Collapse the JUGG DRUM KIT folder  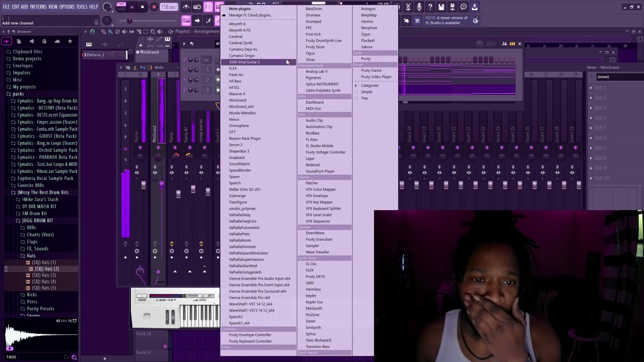[34, 221]
